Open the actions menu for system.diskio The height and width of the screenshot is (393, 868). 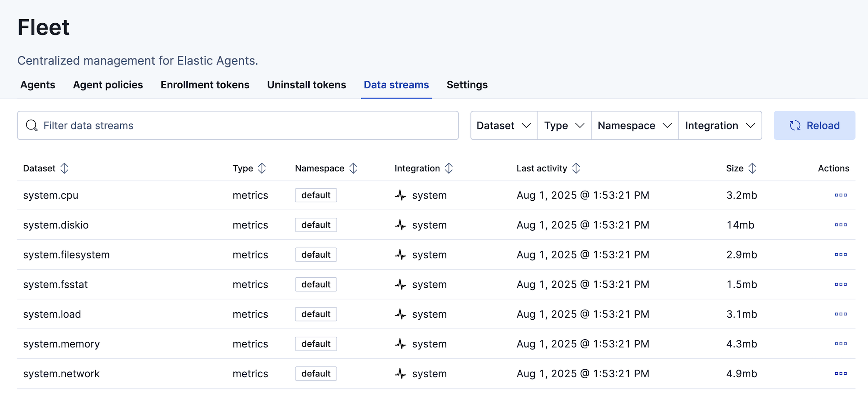point(841,225)
